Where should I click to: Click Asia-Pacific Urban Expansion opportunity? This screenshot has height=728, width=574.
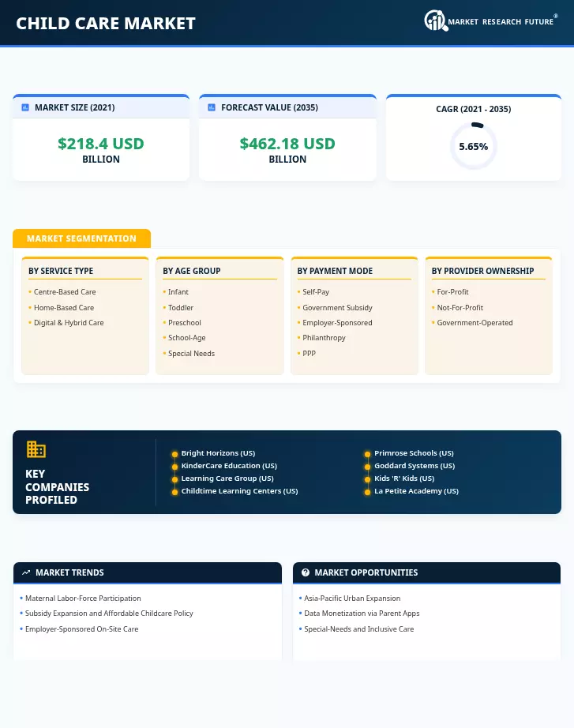[352, 599]
